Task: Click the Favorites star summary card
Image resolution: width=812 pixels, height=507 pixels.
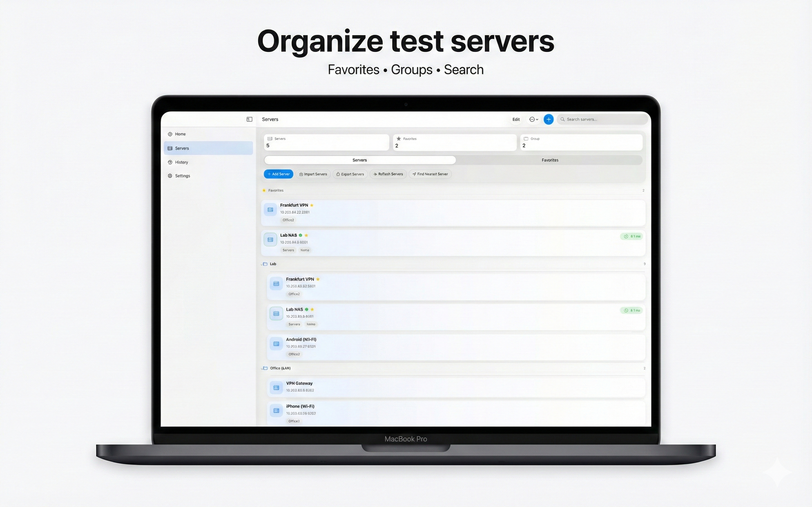Action: pyautogui.click(x=455, y=142)
